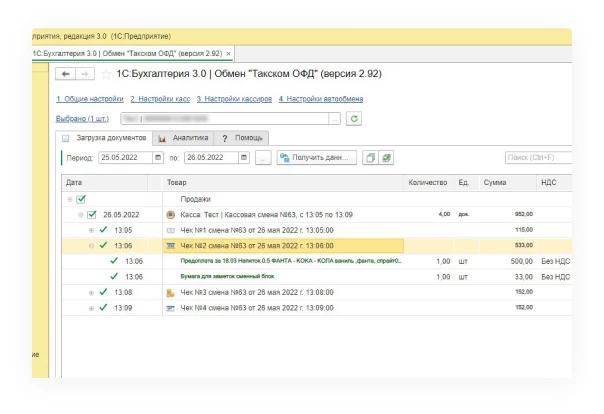Close the Обмен Такском ОФД tab
The image size is (604, 414).
click(228, 53)
